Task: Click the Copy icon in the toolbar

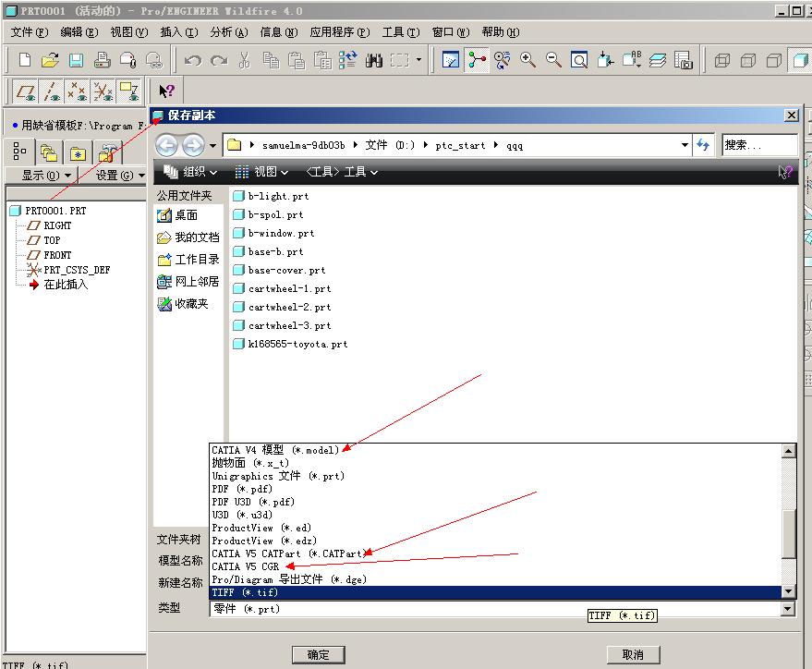Action: click(271, 60)
